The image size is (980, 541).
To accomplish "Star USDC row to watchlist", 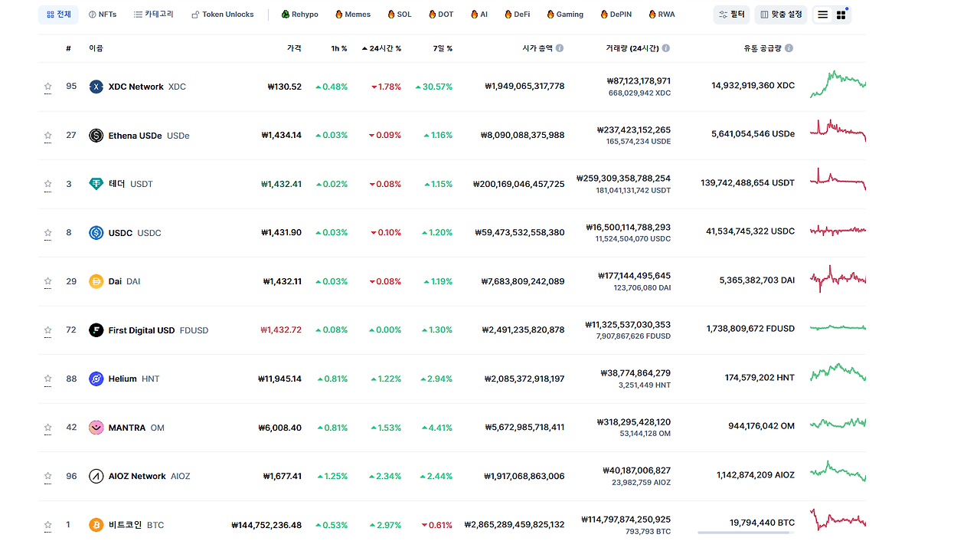I will (x=48, y=233).
